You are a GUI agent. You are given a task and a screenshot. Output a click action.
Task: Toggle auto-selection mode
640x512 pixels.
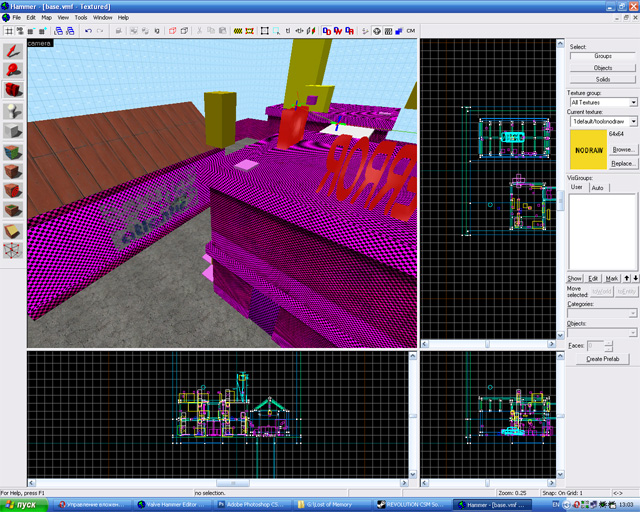(x=276, y=31)
